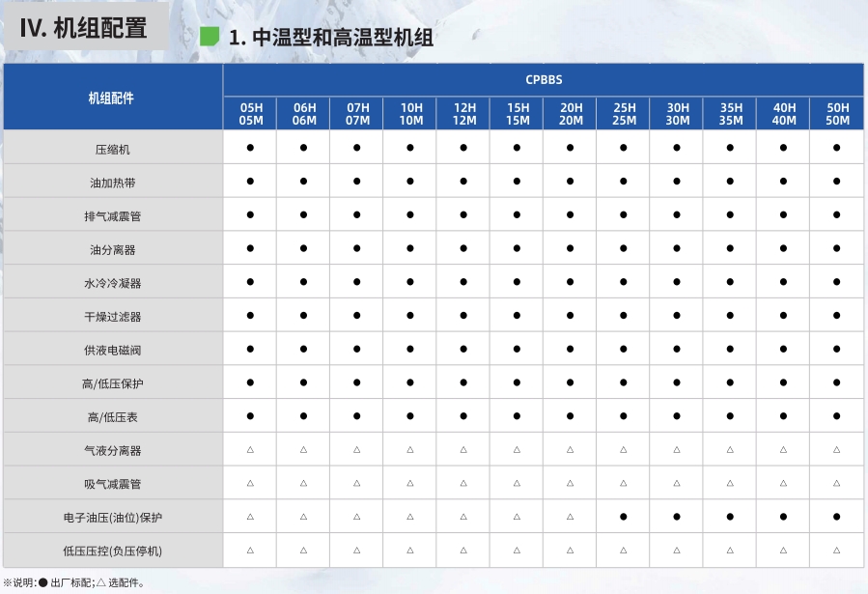Select the subtitle '1. 中温型和高温型机组'
The image size is (868, 594).
point(331,38)
